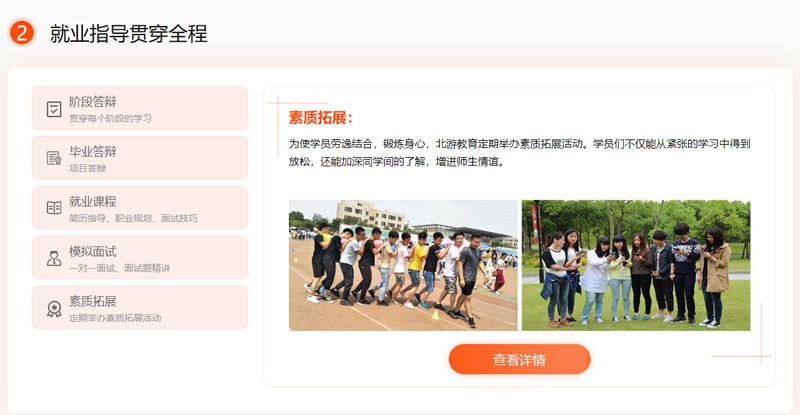
Task: Click the 素质拓展 orange heading
Action: point(320,118)
